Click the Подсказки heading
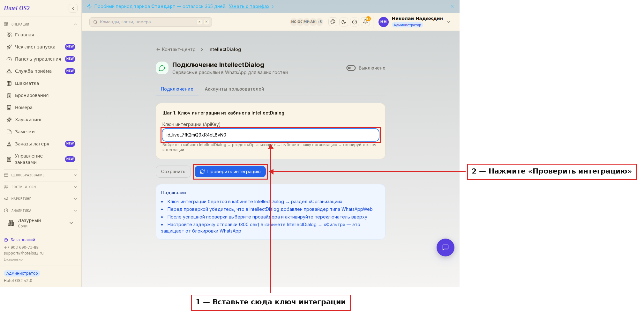 point(173,193)
